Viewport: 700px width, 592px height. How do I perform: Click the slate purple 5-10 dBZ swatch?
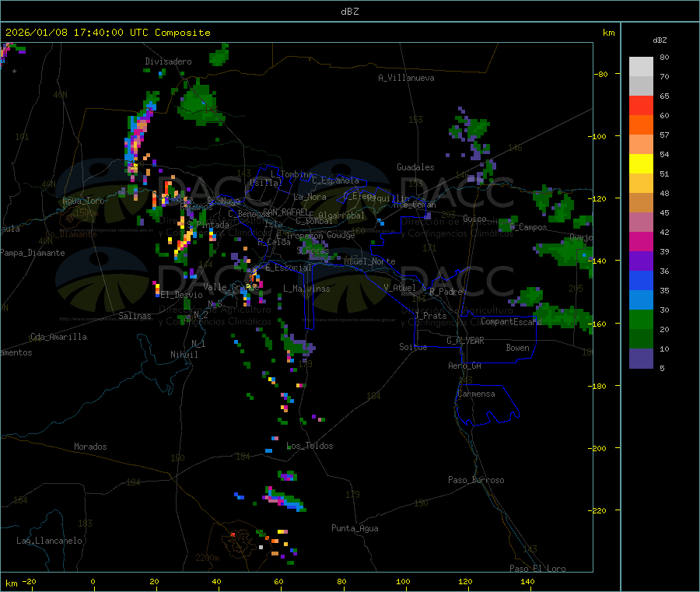pyautogui.click(x=641, y=359)
